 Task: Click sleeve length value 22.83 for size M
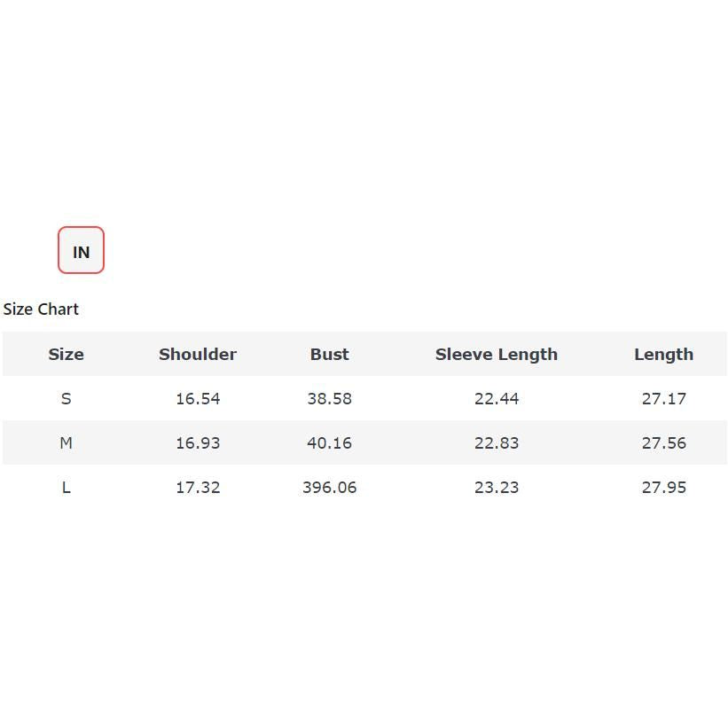click(496, 443)
